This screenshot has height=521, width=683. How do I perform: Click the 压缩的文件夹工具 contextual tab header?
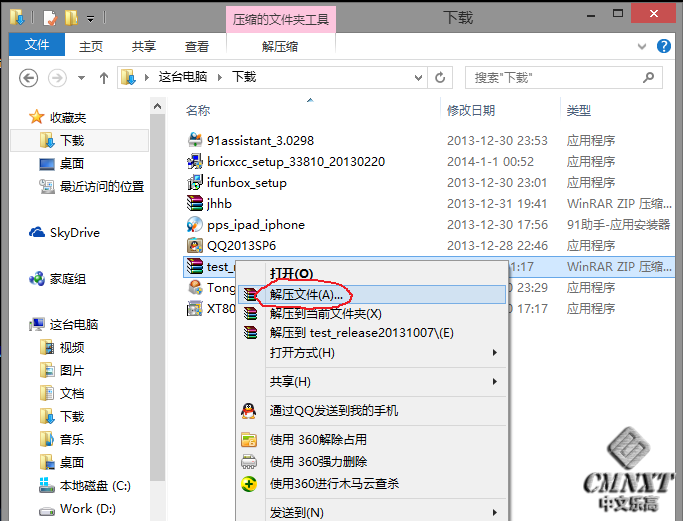pos(281,20)
